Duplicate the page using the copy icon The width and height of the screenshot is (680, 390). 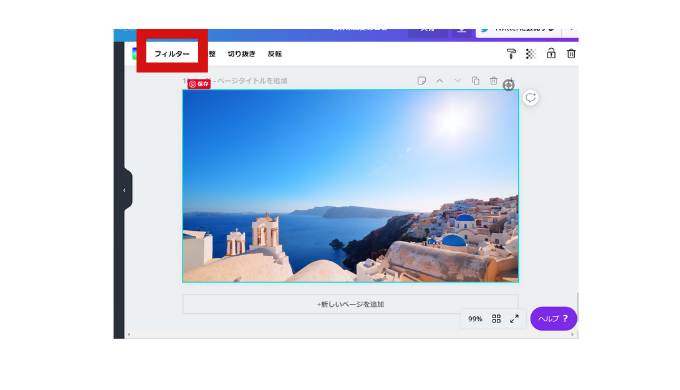tap(475, 81)
